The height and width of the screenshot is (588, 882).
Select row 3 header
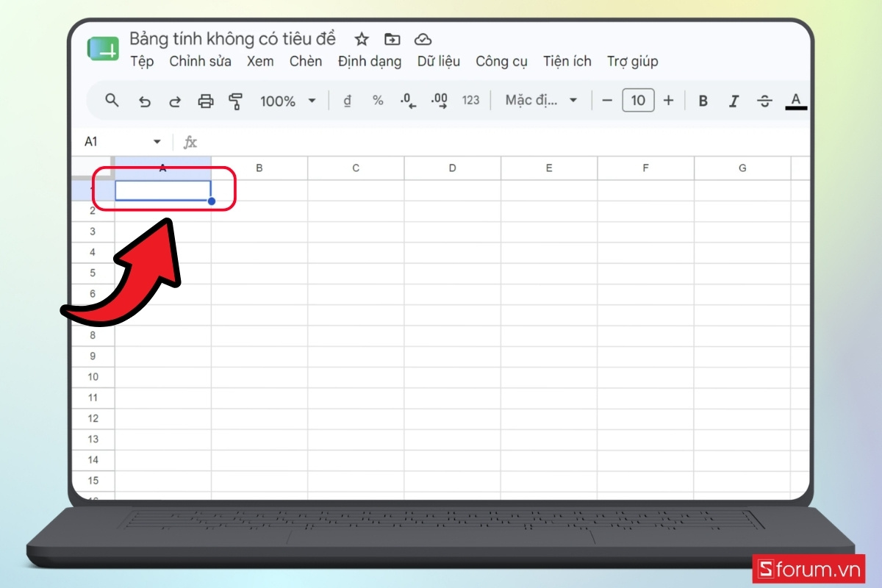click(93, 232)
